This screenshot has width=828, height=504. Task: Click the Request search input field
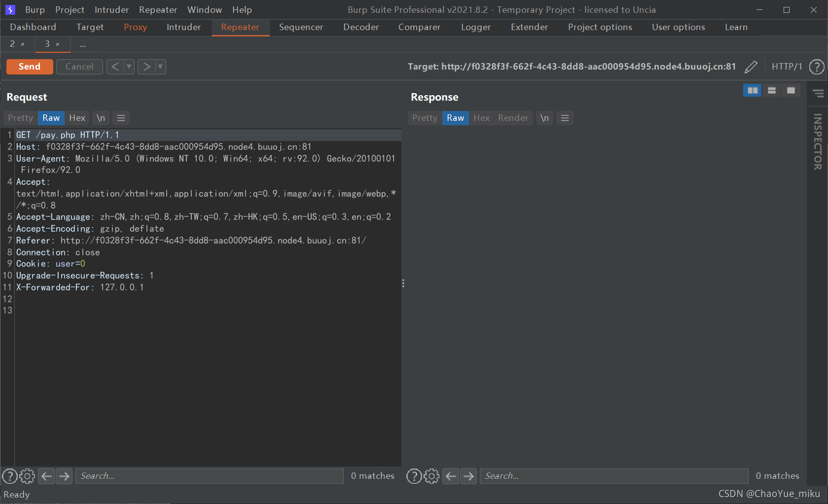(x=210, y=476)
